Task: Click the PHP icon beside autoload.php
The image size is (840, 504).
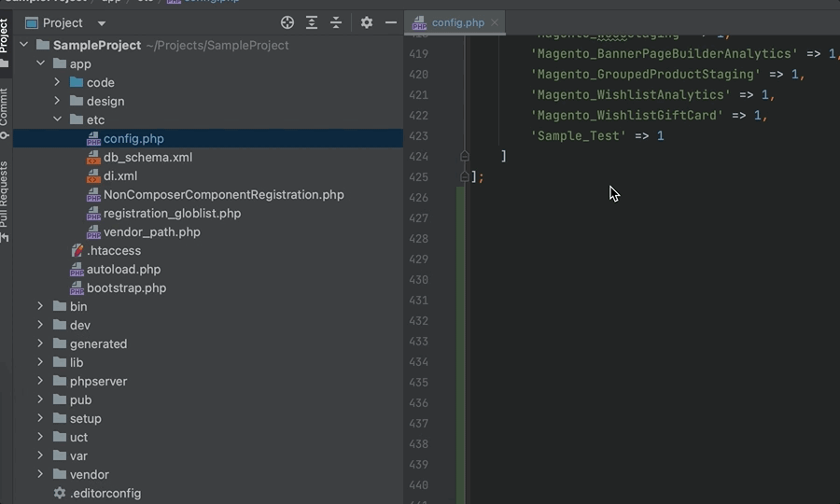Action: click(77, 270)
